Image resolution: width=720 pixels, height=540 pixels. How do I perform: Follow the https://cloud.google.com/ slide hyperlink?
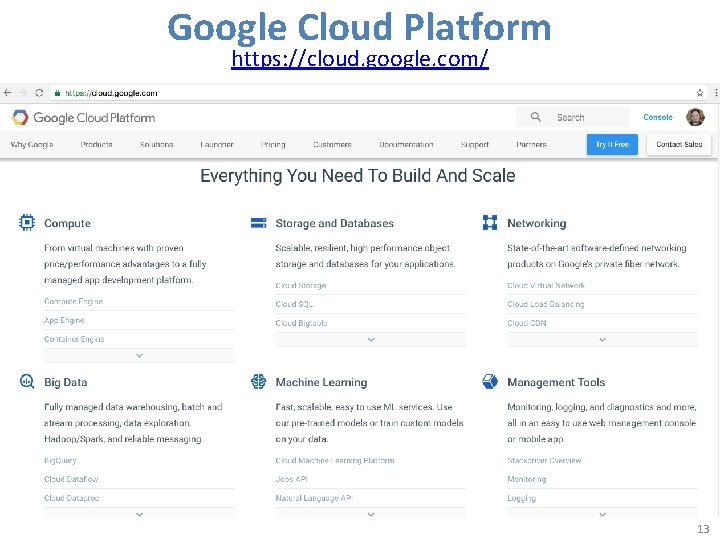[x=360, y=59]
